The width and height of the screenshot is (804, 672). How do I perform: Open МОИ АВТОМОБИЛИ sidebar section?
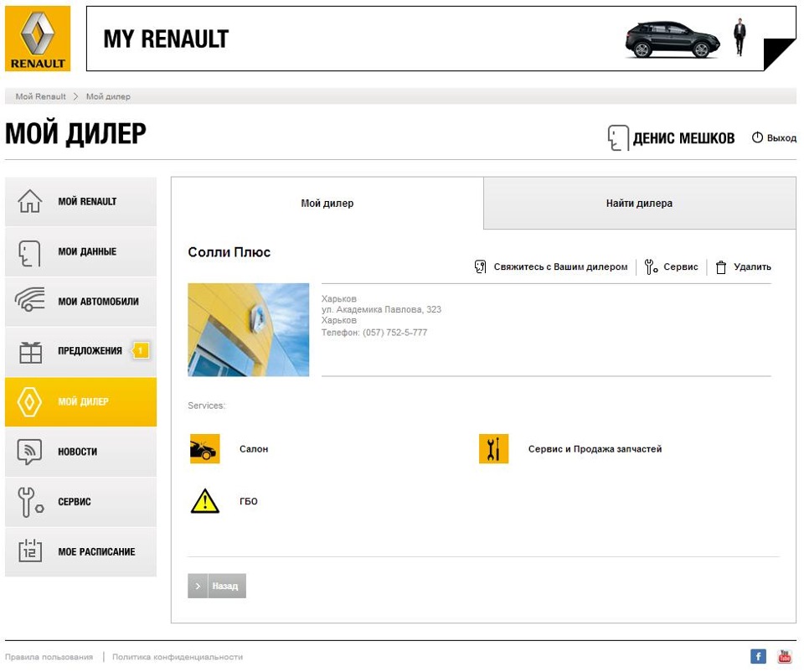(x=81, y=302)
